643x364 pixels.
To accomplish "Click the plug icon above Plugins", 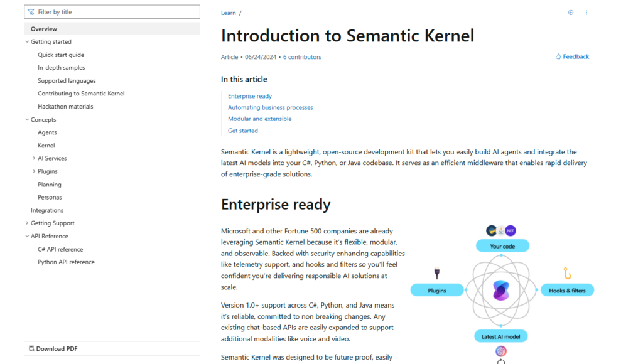I will pyautogui.click(x=437, y=272).
